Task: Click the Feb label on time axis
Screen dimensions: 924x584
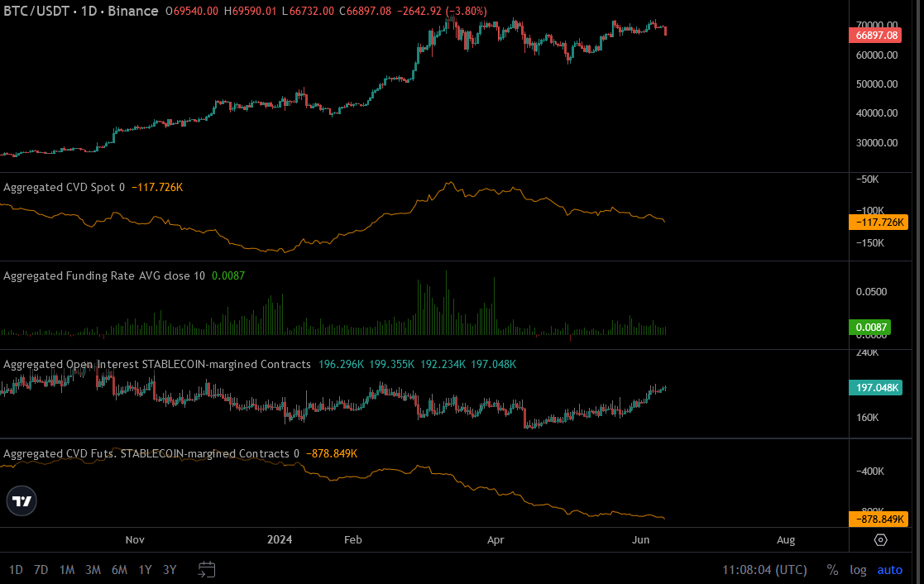Action: (353, 540)
